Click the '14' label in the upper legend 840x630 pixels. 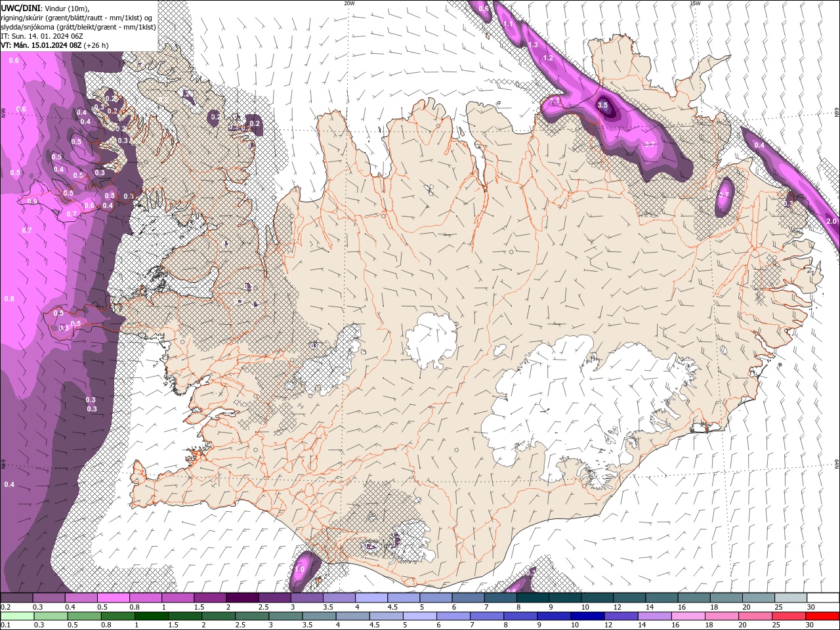[649, 607]
